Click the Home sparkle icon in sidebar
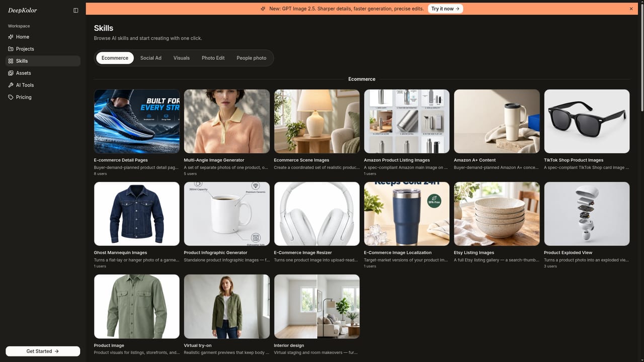 point(11,37)
